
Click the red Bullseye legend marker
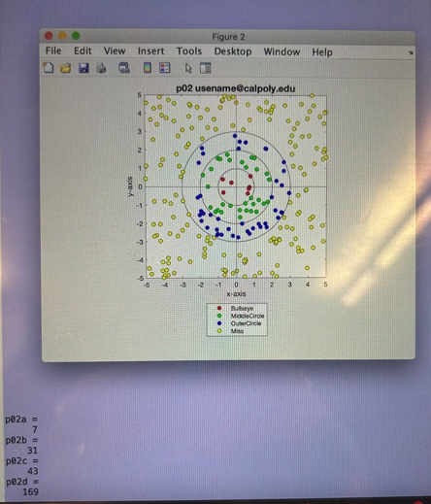coord(219,308)
